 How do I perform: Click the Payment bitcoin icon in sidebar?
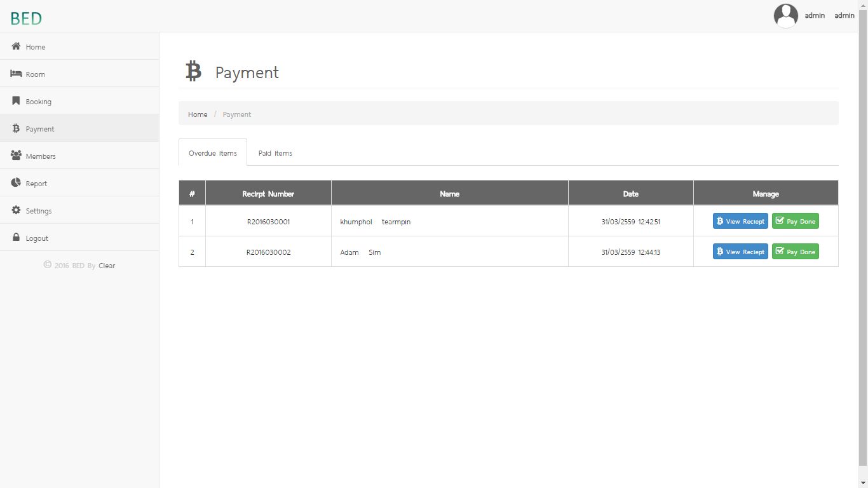[16, 128]
